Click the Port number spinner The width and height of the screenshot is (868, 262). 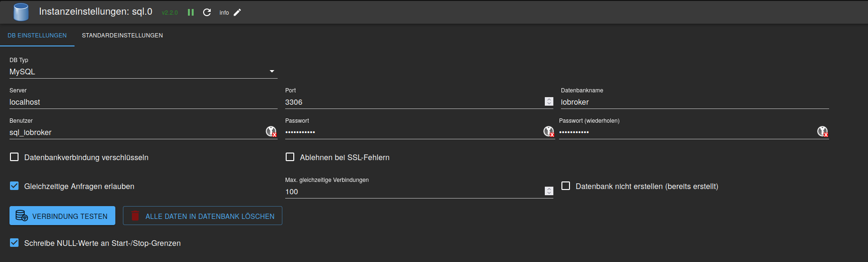coord(549,101)
